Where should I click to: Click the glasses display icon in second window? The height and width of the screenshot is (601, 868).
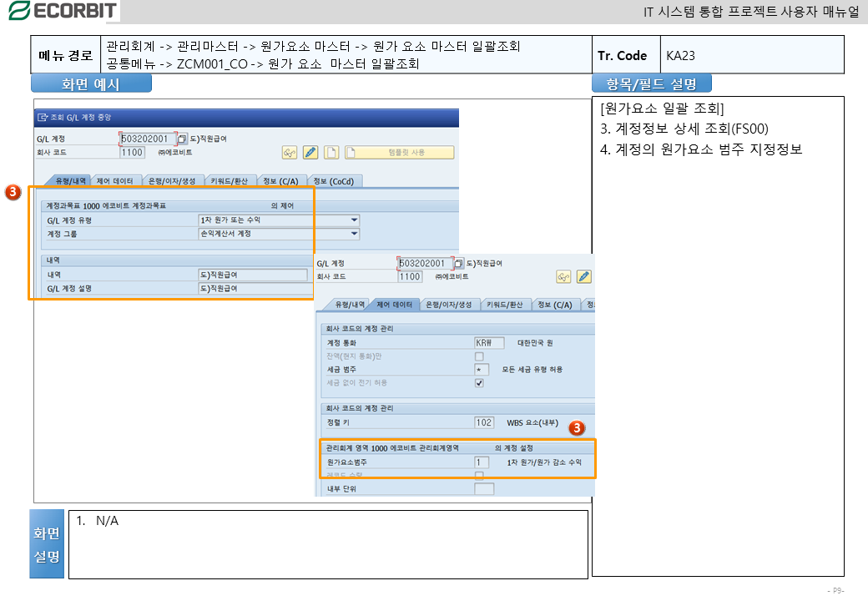563,276
